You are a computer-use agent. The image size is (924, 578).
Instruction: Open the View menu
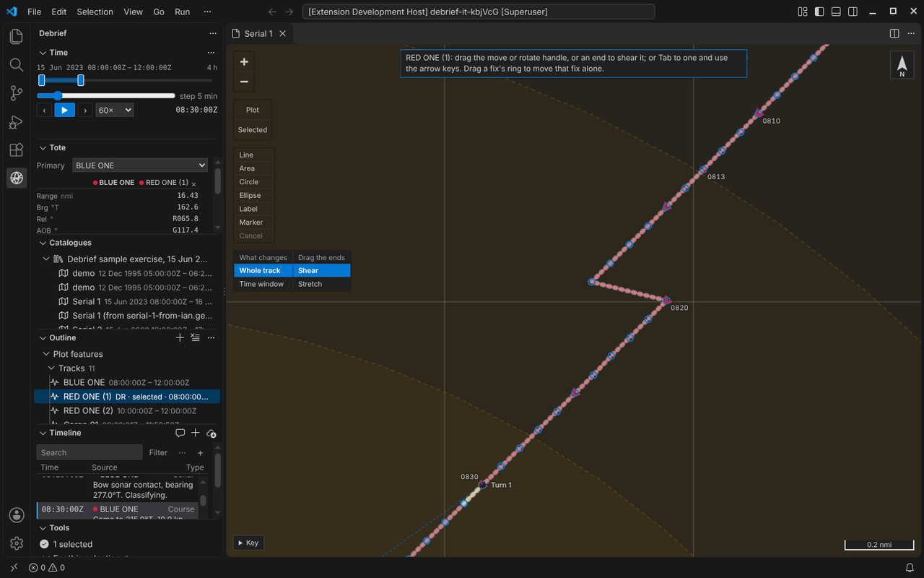[x=133, y=12]
